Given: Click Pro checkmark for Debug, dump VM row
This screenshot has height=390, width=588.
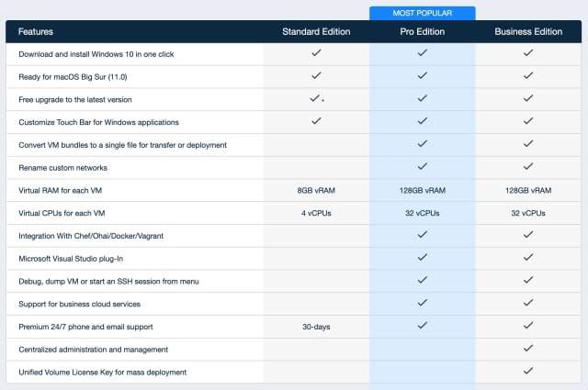Looking at the screenshot, I should 423,280.
